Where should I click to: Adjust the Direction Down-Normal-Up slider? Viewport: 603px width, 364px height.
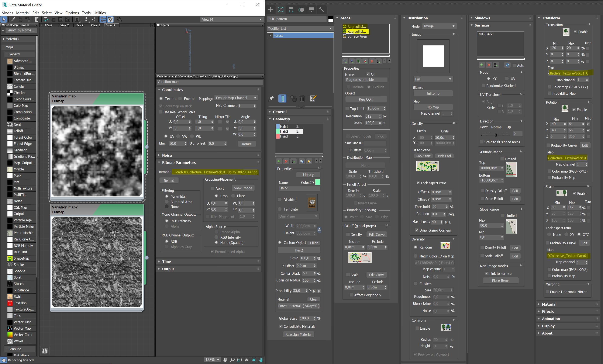point(496,134)
